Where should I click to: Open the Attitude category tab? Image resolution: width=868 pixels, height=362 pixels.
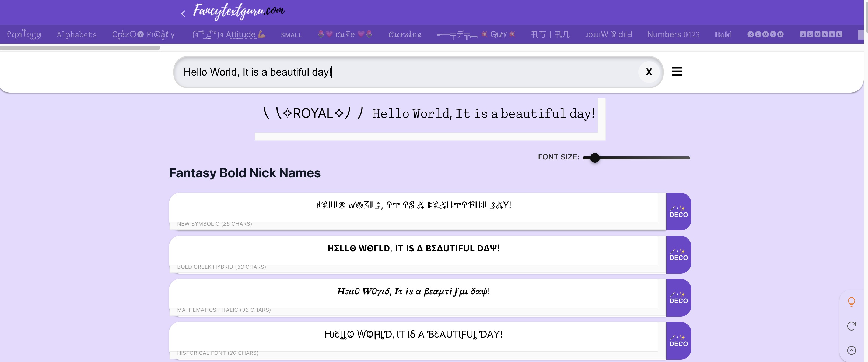coord(229,34)
